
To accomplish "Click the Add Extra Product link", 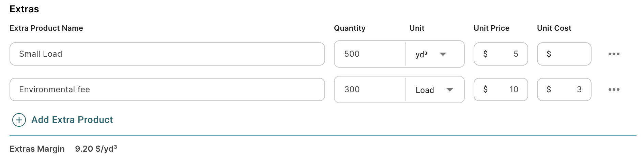I will (72, 120).
